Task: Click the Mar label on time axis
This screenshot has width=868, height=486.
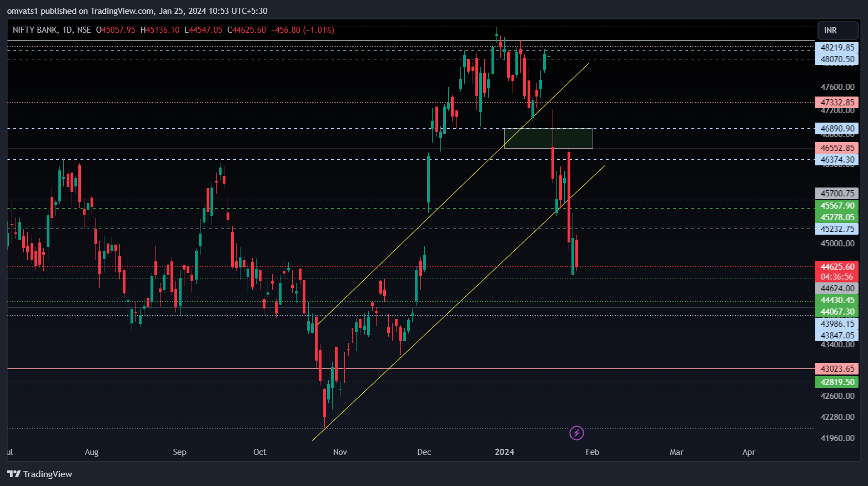Action: click(676, 452)
